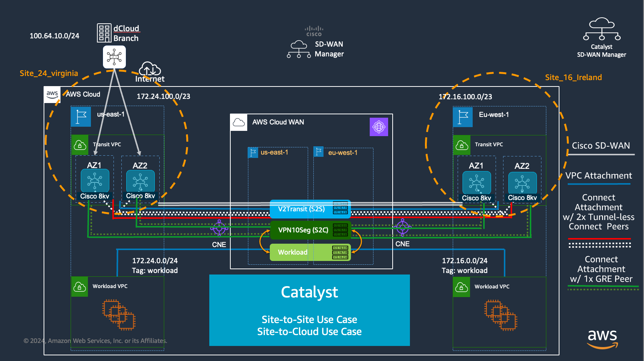
Task: Select the V2Transit (S2S) segment bar
Action: click(301, 209)
